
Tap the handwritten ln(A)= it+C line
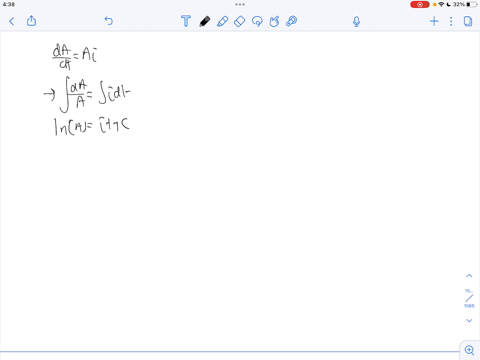click(92, 127)
